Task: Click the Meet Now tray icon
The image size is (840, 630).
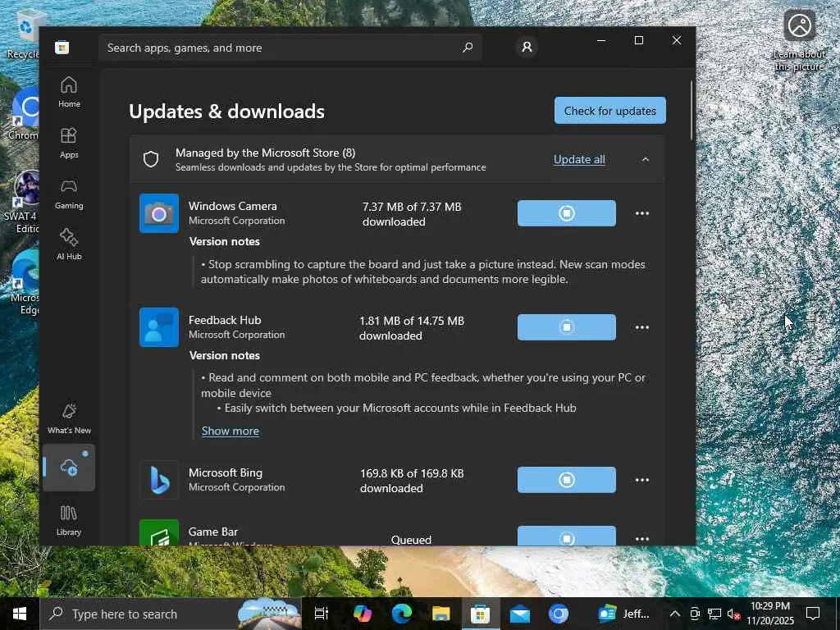Action: 695,614
